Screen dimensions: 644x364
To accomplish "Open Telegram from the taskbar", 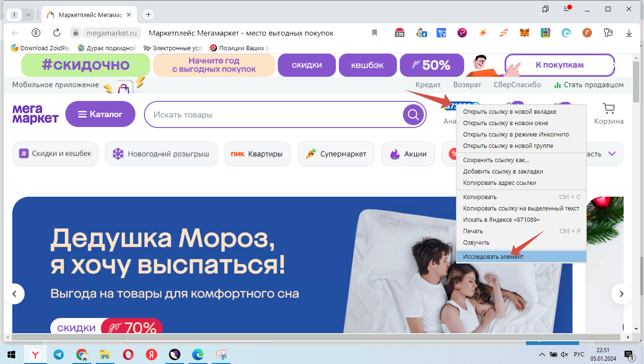I will coord(59,355).
